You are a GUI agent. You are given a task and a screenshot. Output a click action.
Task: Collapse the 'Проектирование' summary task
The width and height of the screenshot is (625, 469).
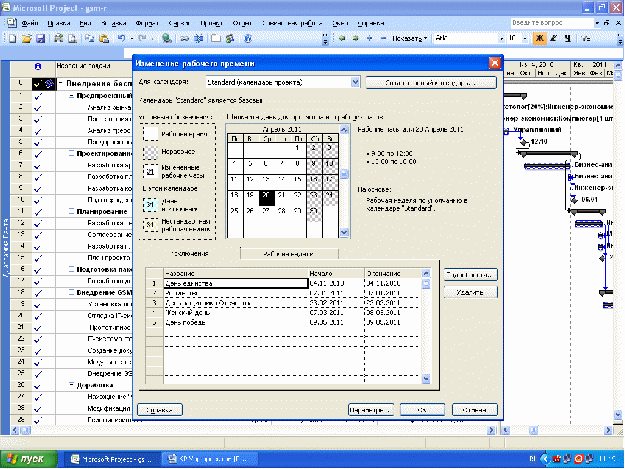[71, 153]
